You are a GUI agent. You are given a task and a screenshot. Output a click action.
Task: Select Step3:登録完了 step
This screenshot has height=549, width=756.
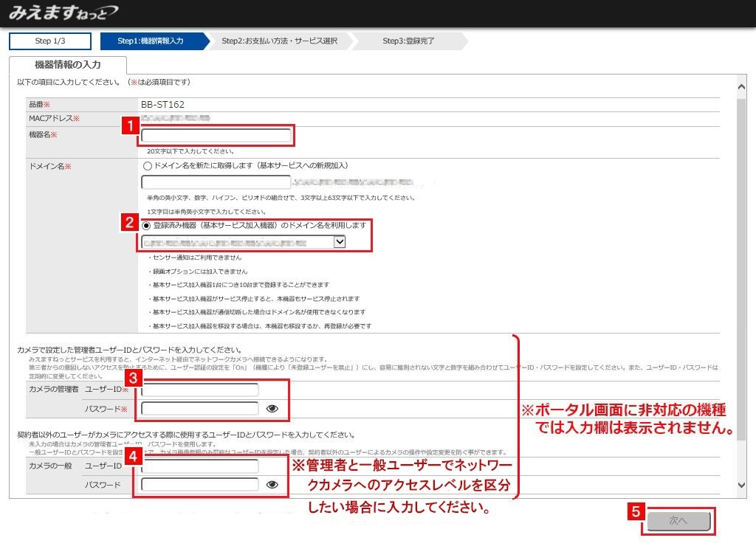408,41
